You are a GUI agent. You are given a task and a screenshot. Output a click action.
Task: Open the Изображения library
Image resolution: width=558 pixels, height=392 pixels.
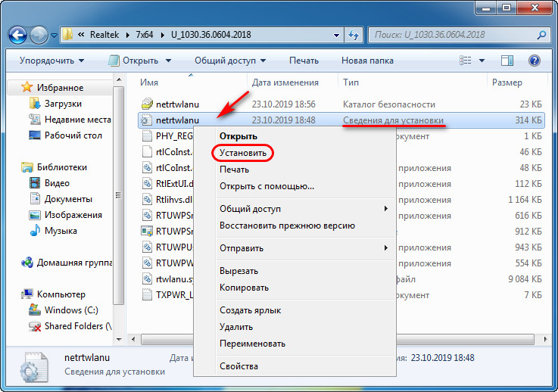73,215
